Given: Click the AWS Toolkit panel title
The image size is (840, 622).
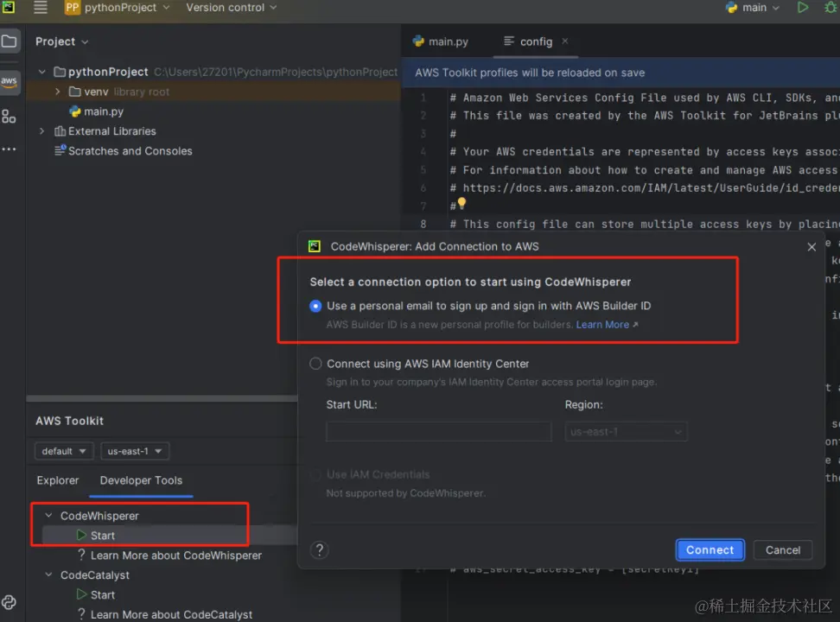Looking at the screenshot, I should click(70, 421).
